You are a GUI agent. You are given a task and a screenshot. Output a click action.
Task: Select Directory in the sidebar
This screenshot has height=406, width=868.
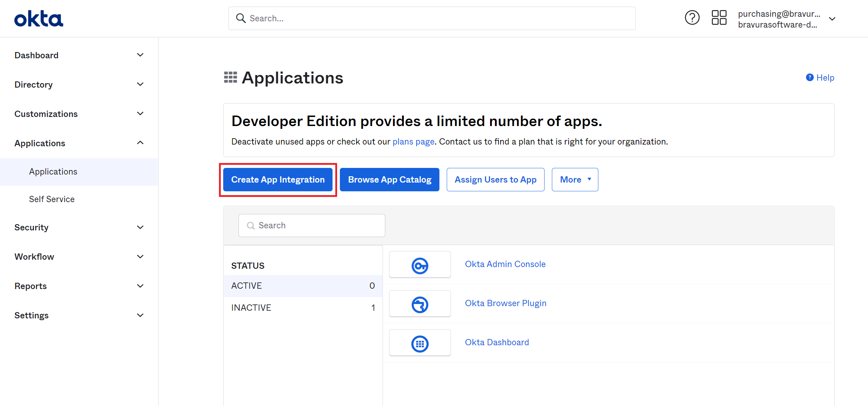click(34, 84)
